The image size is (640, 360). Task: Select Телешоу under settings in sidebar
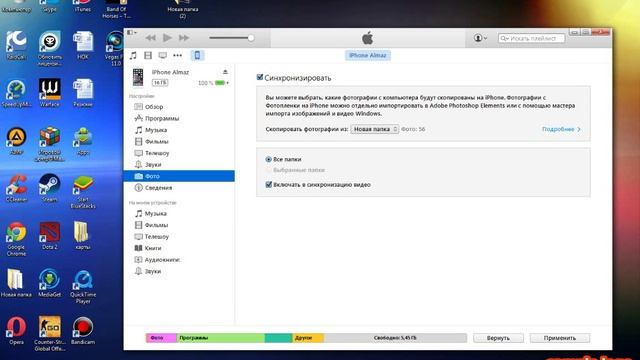click(179, 153)
